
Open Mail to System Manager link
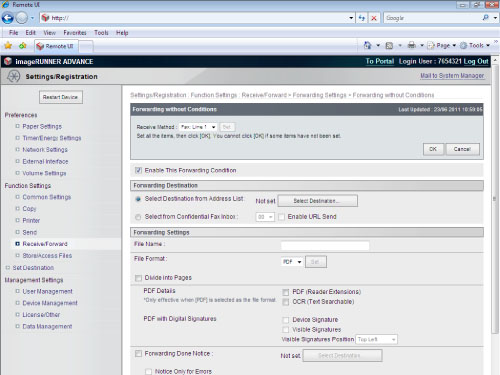tap(452, 76)
